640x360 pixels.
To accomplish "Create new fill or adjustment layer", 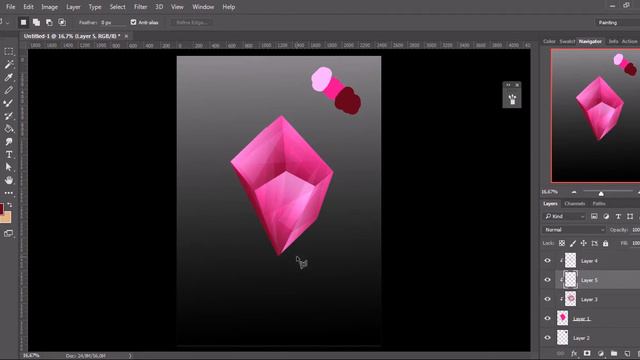I will [x=600, y=353].
